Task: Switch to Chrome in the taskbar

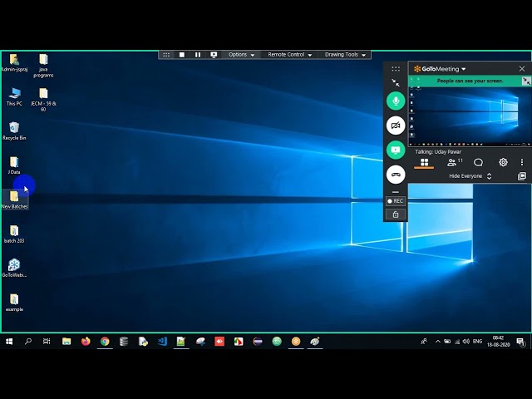Action: pyautogui.click(x=105, y=342)
